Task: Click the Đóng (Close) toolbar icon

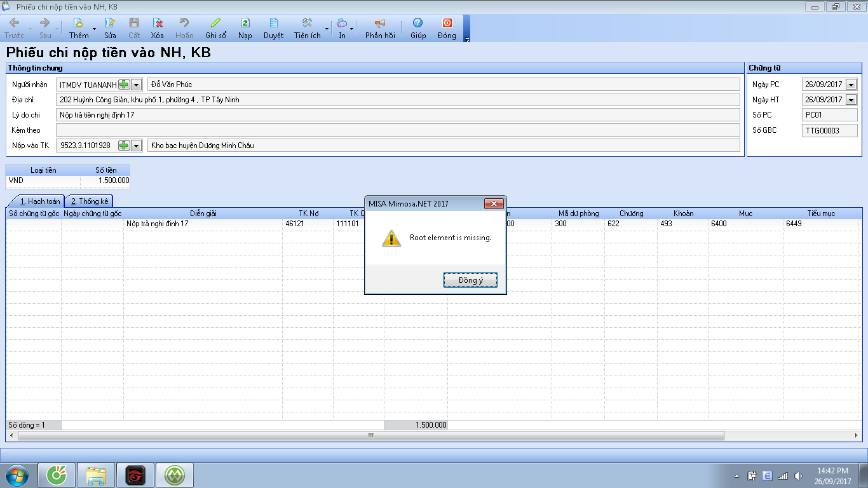Action: click(447, 23)
